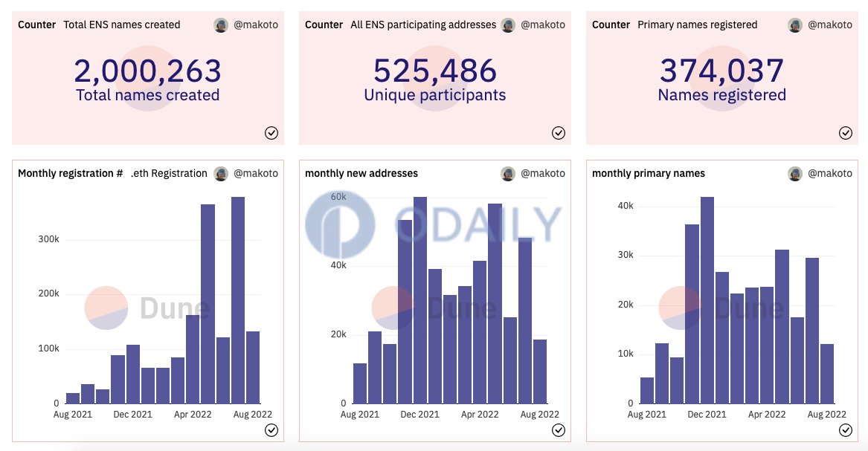Viewport: 868px width, 451px height.
Task: Open makoto avatar on monthly new addresses chart
Action: pos(508,174)
